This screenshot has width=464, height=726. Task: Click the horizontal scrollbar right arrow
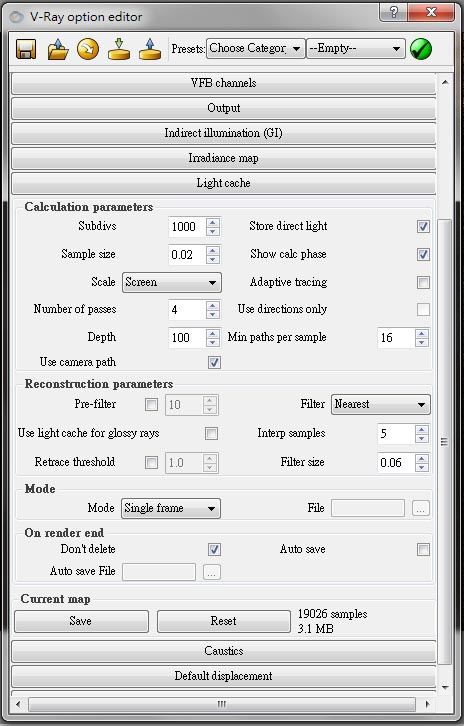click(427, 705)
